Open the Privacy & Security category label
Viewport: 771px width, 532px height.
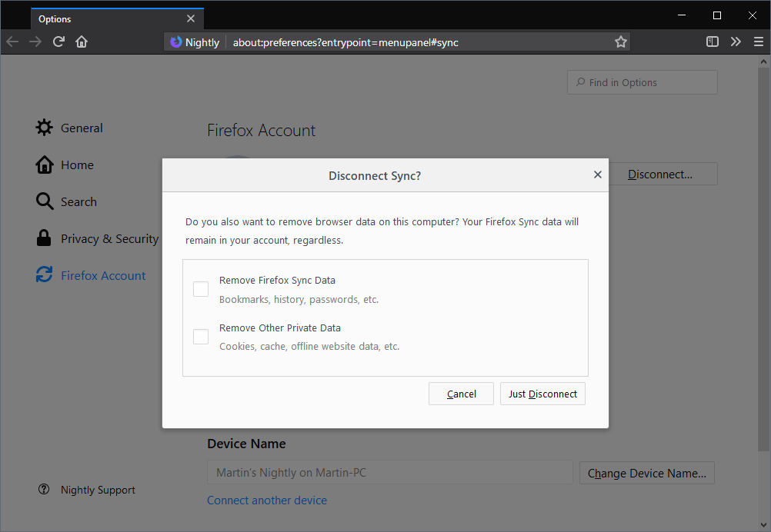pyautogui.click(x=110, y=239)
